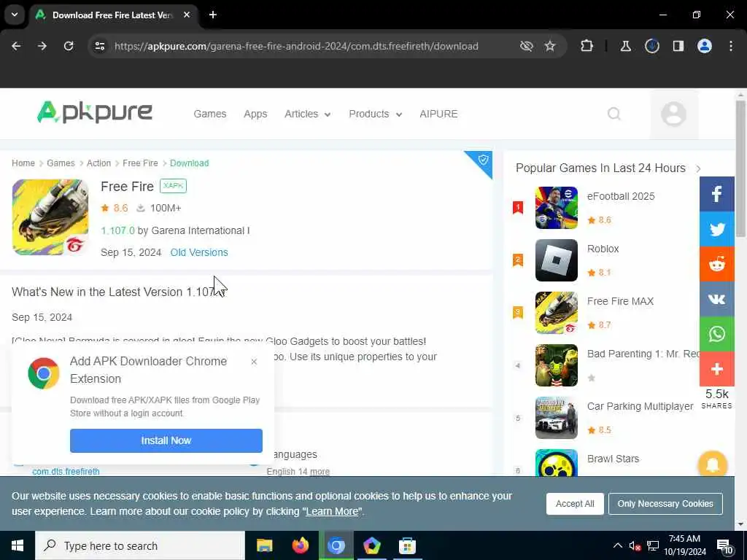
Task: Open the Chrome extensions puzzle icon
Action: (587, 46)
